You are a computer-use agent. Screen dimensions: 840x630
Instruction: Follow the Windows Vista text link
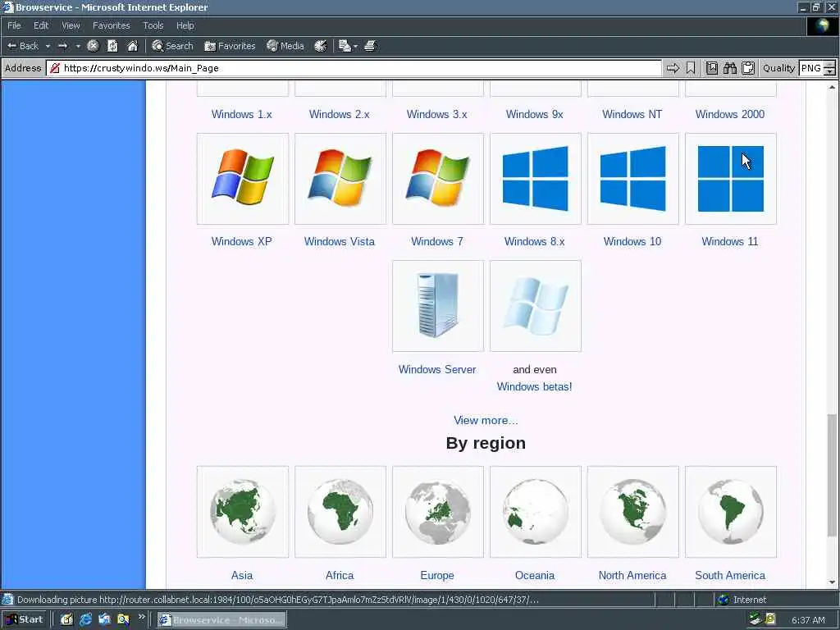pyautogui.click(x=339, y=242)
